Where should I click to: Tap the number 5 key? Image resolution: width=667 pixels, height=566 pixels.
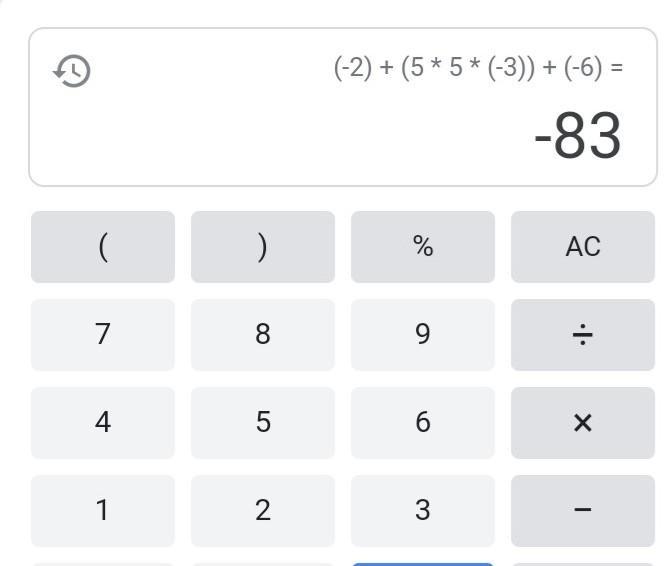pyautogui.click(x=263, y=423)
